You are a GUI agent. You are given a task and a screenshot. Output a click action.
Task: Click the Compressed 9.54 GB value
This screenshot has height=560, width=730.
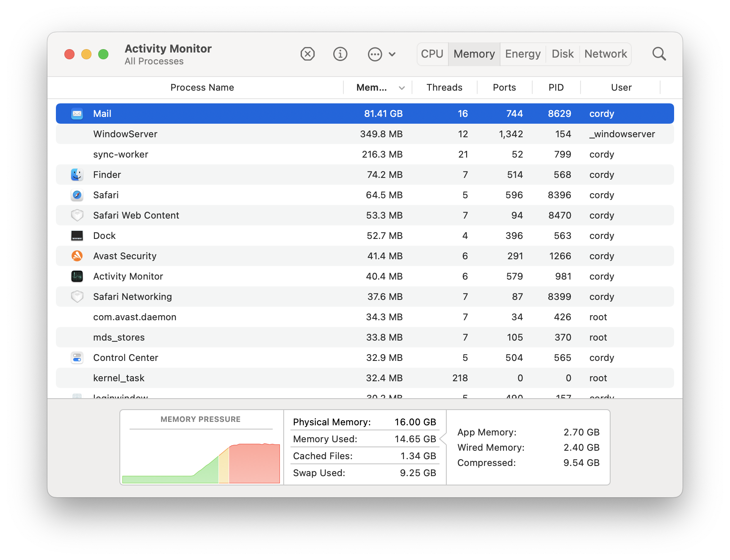(581, 463)
